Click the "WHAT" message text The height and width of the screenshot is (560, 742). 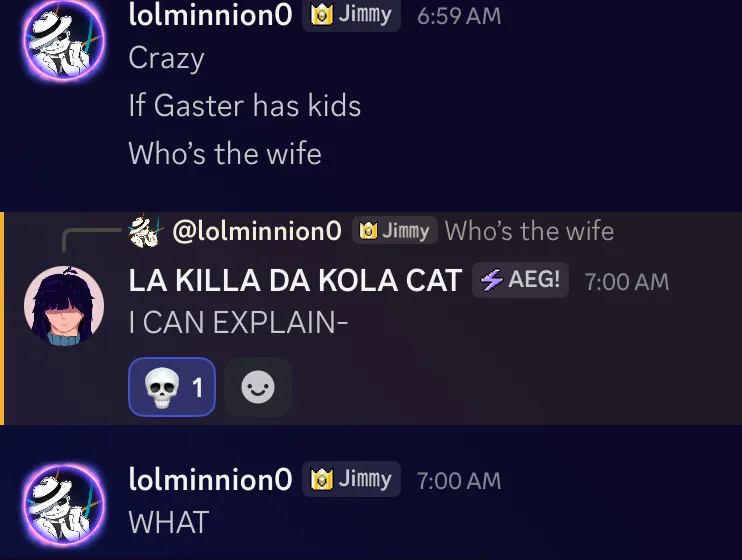pyautogui.click(x=169, y=522)
